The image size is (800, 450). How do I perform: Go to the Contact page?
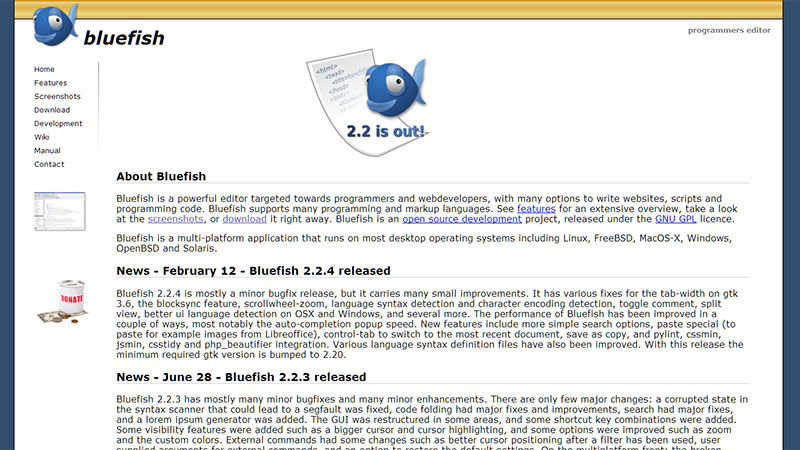click(x=49, y=164)
